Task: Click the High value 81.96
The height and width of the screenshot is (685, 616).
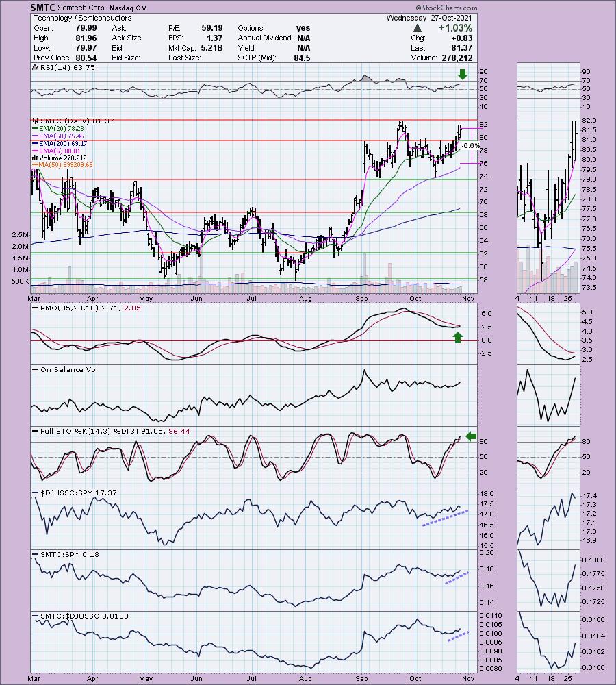Action: [x=86, y=38]
